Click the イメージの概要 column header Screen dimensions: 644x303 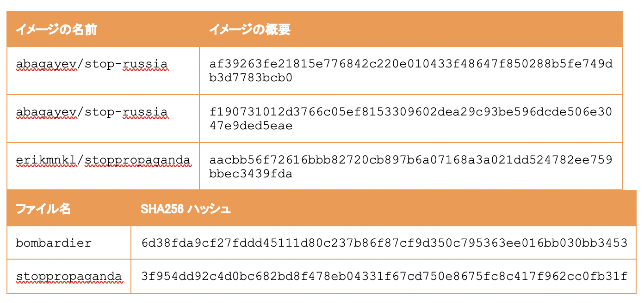coord(250,30)
